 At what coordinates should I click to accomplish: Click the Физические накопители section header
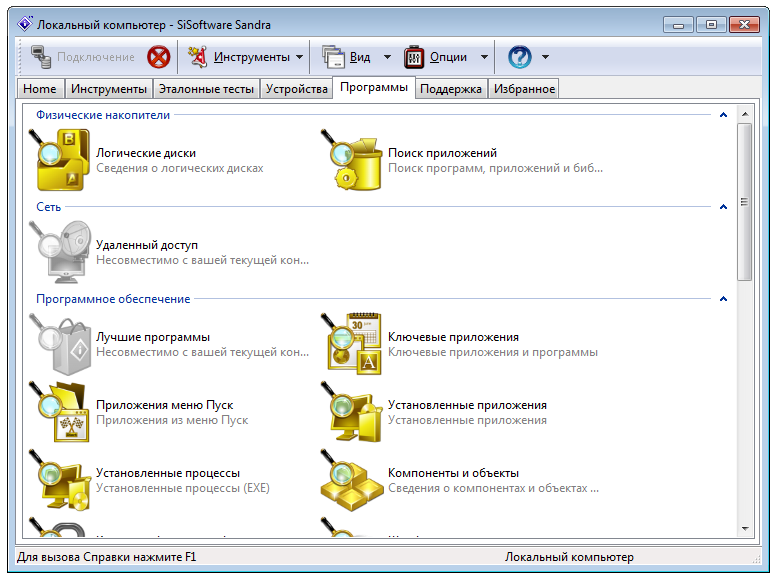point(103,115)
